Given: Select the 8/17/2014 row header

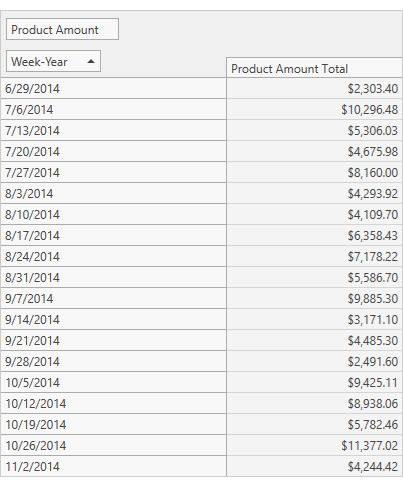Looking at the screenshot, I should tap(113, 235).
